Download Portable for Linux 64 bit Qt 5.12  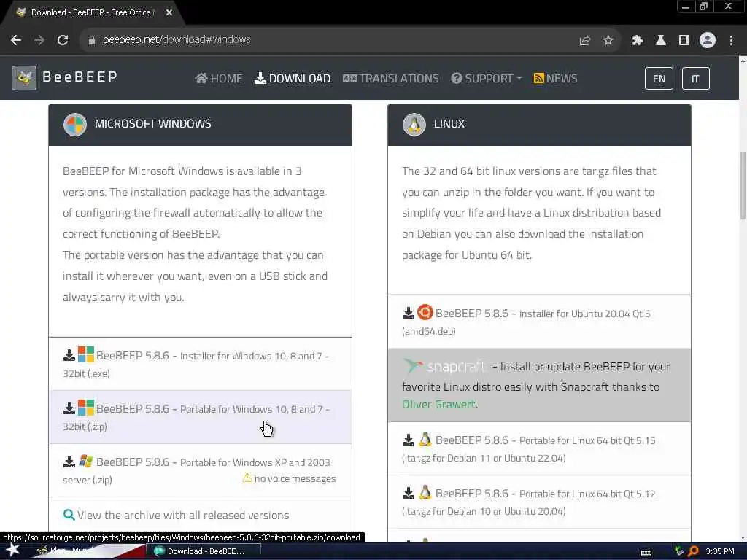(x=539, y=502)
